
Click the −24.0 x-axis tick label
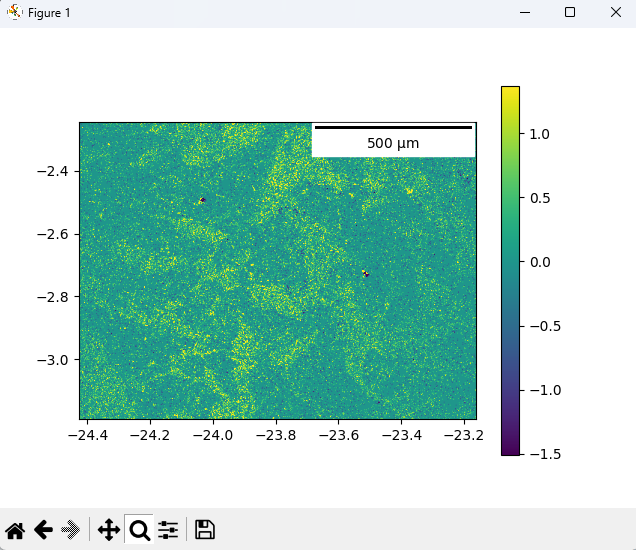(213, 435)
